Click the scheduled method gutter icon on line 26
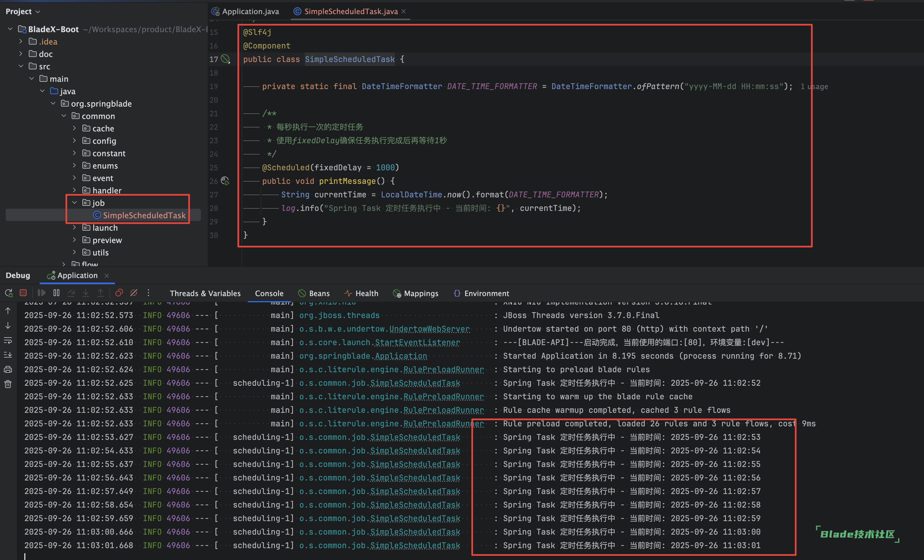This screenshot has width=924, height=560. click(225, 181)
